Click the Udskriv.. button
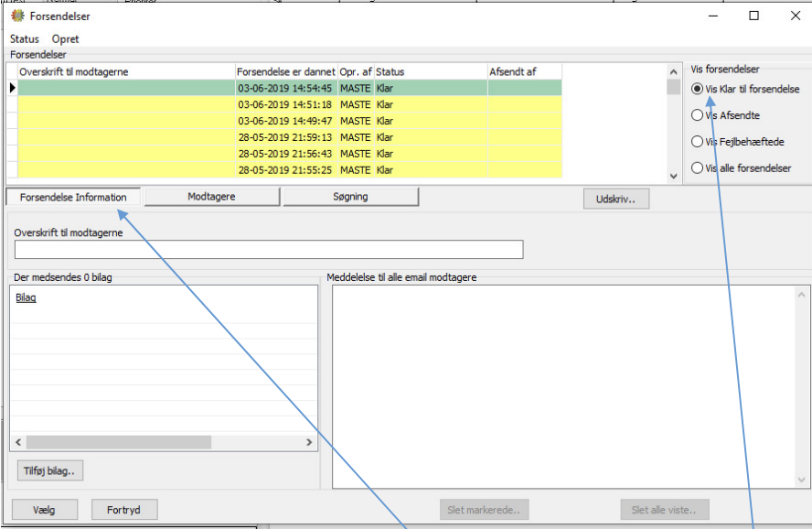The width and height of the screenshot is (812, 529). (615, 199)
